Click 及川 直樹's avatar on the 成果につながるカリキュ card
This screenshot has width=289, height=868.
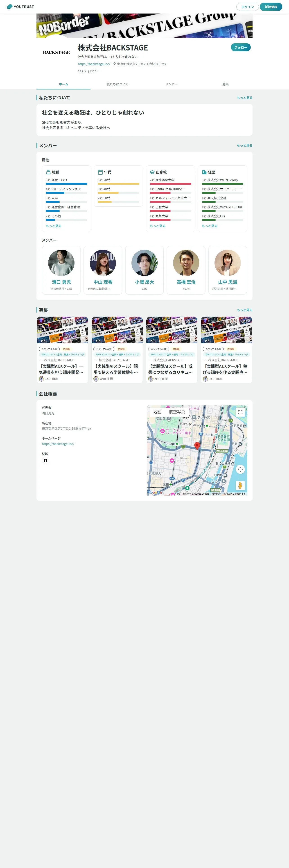coord(151,379)
